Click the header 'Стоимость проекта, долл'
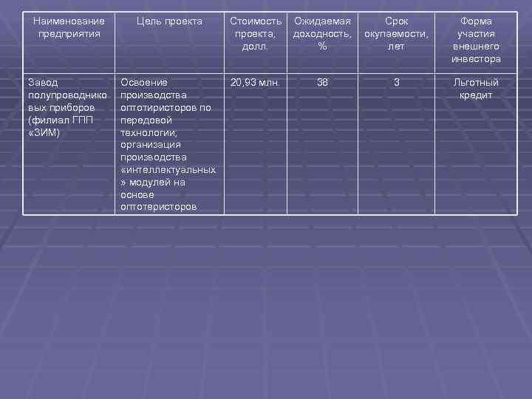Image resolution: width=532 pixels, height=399 pixels. [256, 43]
